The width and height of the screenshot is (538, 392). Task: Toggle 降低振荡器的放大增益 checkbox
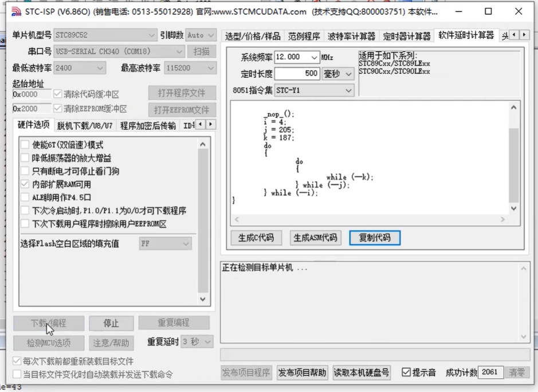(x=25, y=158)
